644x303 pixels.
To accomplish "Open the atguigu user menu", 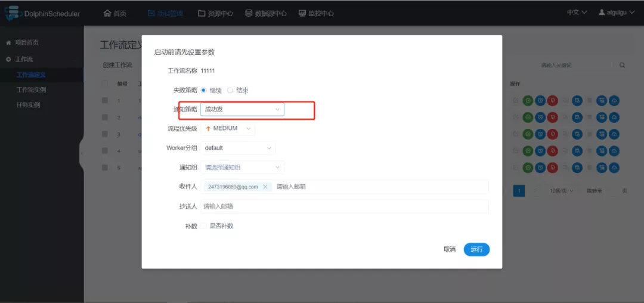I will (617, 13).
